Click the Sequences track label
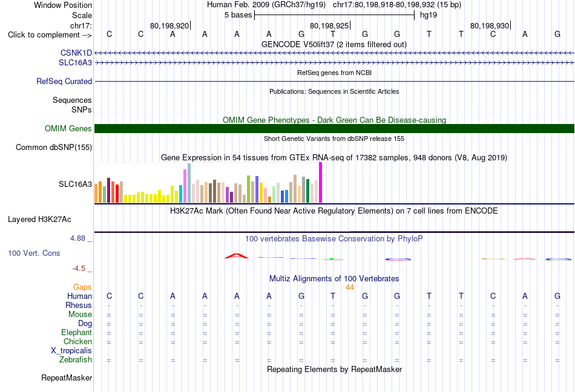Screen dimensions: 575x392 (72, 100)
